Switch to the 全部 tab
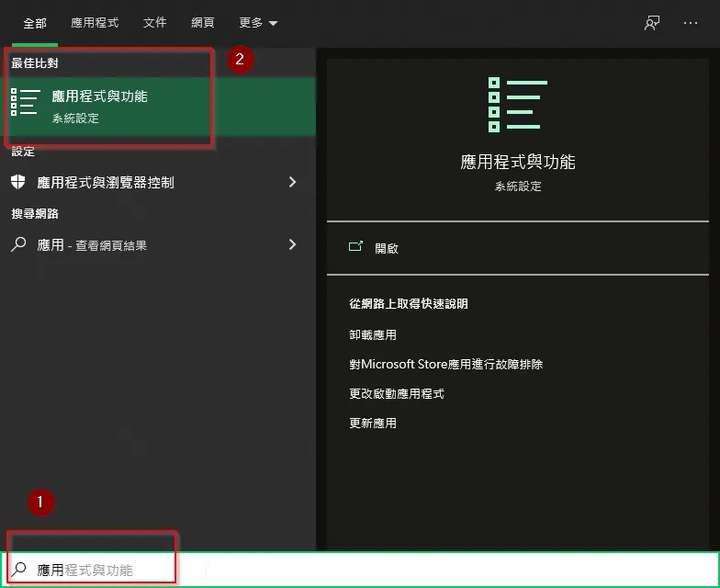Image resolution: width=720 pixels, height=588 pixels. [x=35, y=23]
